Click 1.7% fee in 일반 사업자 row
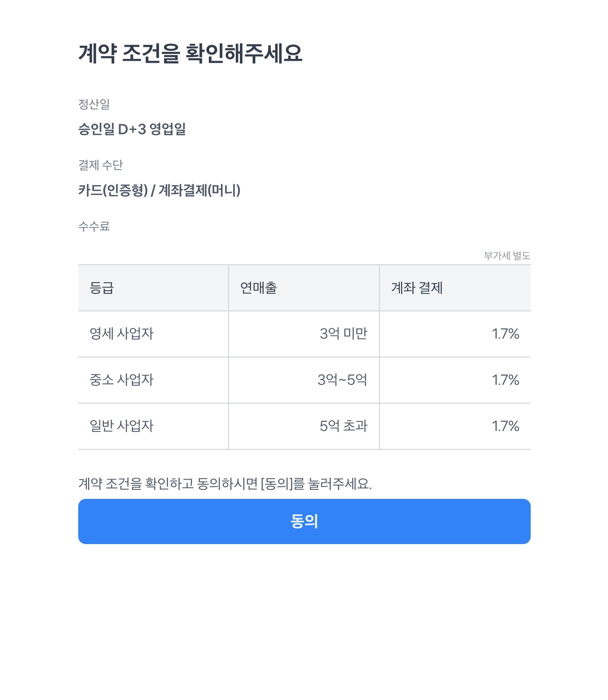The image size is (608, 700). point(505,426)
